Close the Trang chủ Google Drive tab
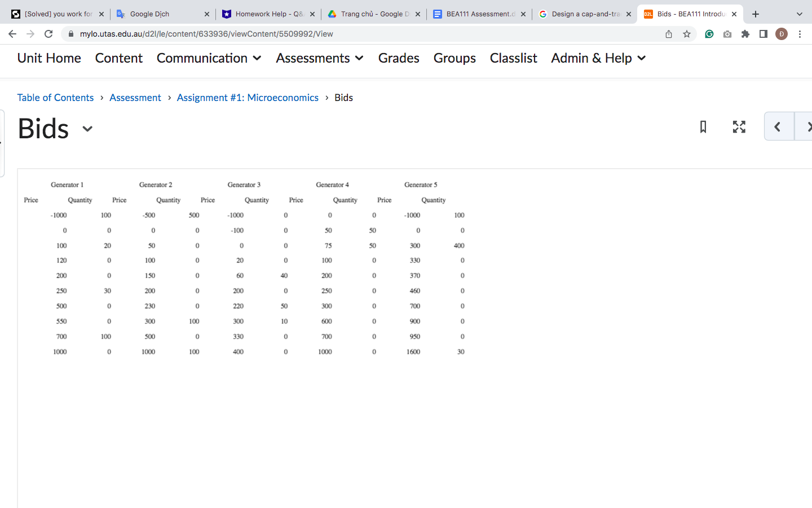Image resolution: width=812 pixels, height=508 pixels. pyautogui.click(x=418, y=14)
